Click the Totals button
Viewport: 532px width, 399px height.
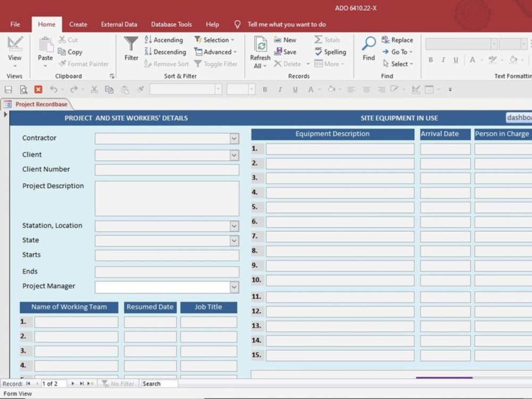(x=327, y=40)
